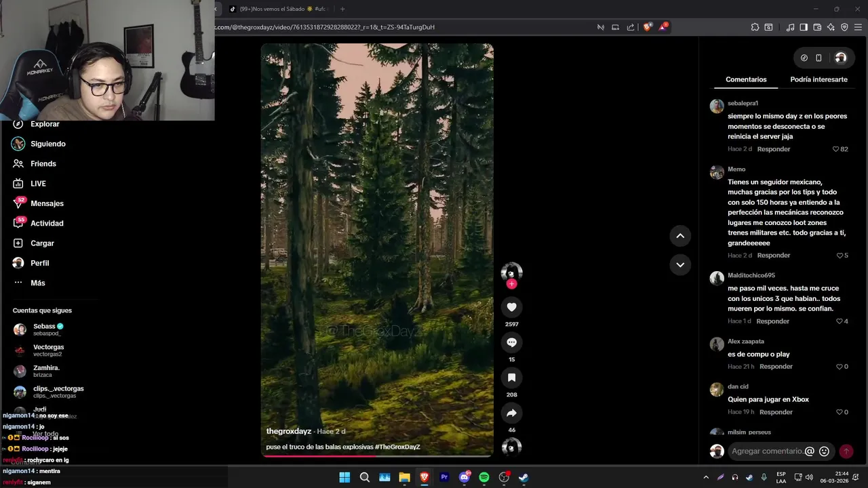Seek on the video progress bar
This screenshot has width=868, height=488.
pos(377,456)
